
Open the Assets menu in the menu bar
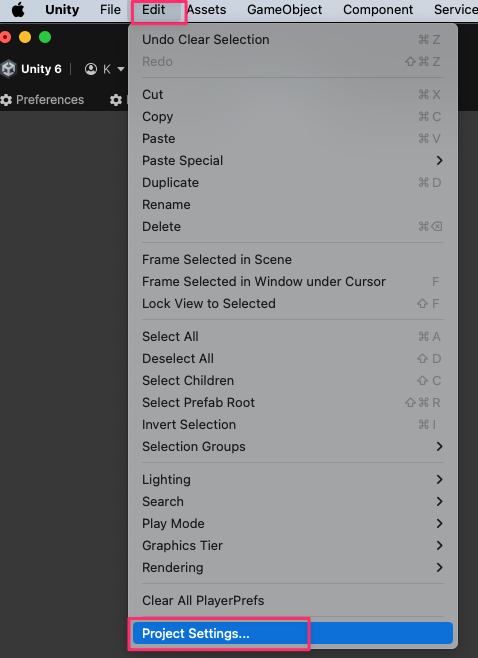coord(206,9)
